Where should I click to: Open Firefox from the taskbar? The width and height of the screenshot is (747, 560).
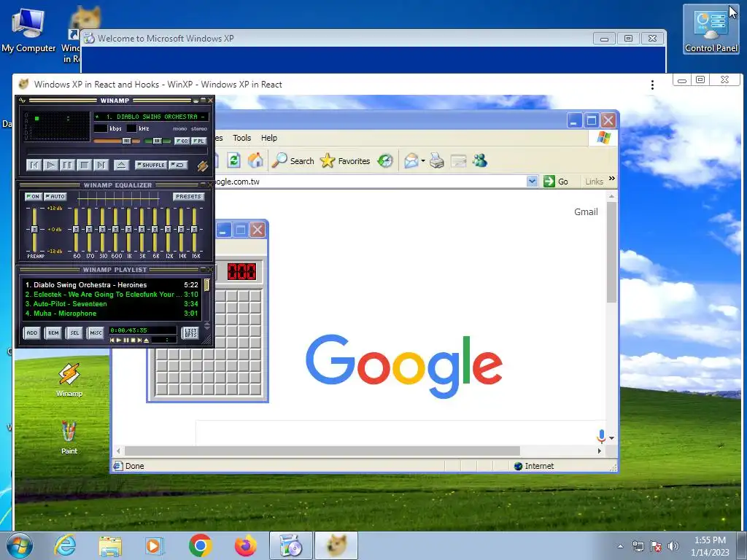(245, 545)
